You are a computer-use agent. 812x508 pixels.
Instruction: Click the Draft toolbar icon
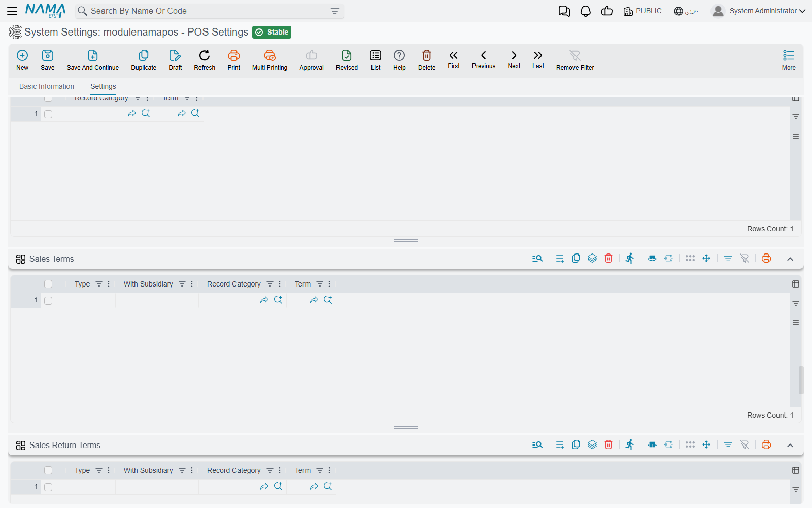coord(175,55)
